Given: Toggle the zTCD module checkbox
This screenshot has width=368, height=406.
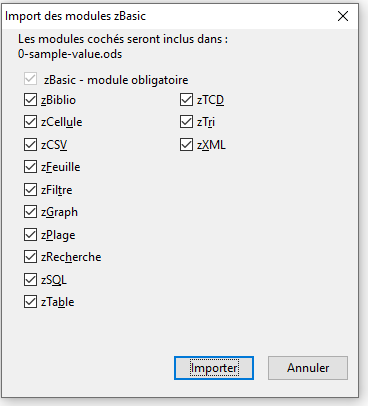Looking at the screenshot, I should pyautogui.click(x=186, y=100).
